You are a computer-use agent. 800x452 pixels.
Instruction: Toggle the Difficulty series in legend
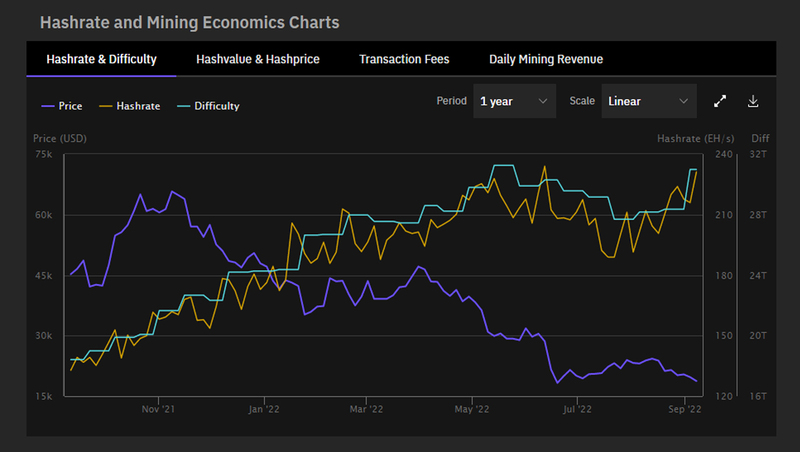[208, 106]
